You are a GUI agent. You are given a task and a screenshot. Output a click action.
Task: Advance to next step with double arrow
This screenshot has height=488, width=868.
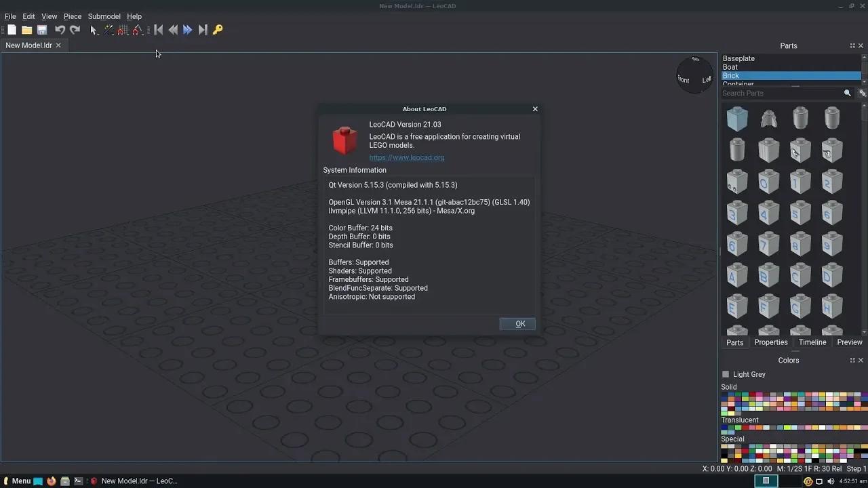pyautogui.click(x=188, y=29)
